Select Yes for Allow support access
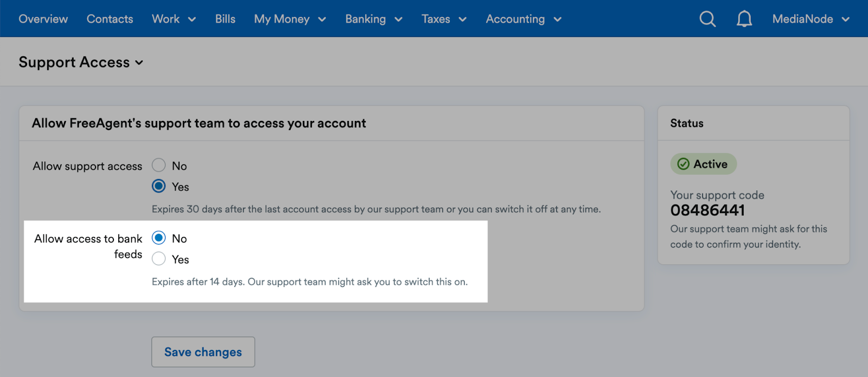 tap(158, 186)
